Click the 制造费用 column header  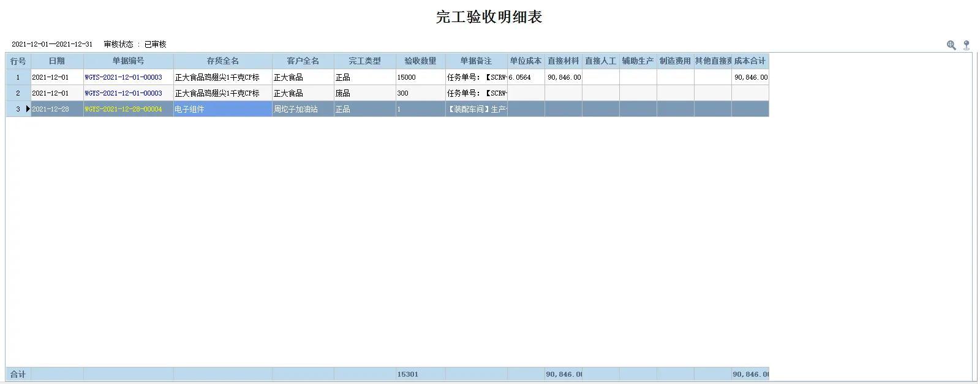tap(676, 61)
